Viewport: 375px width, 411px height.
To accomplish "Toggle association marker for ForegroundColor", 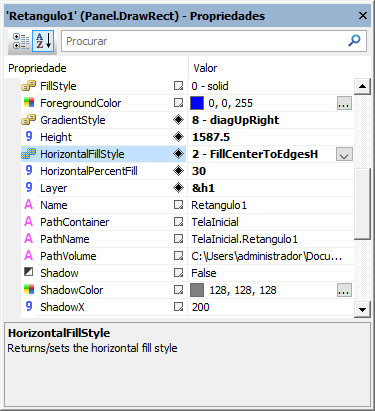I will pyautogui.click(x=179, y=103).
